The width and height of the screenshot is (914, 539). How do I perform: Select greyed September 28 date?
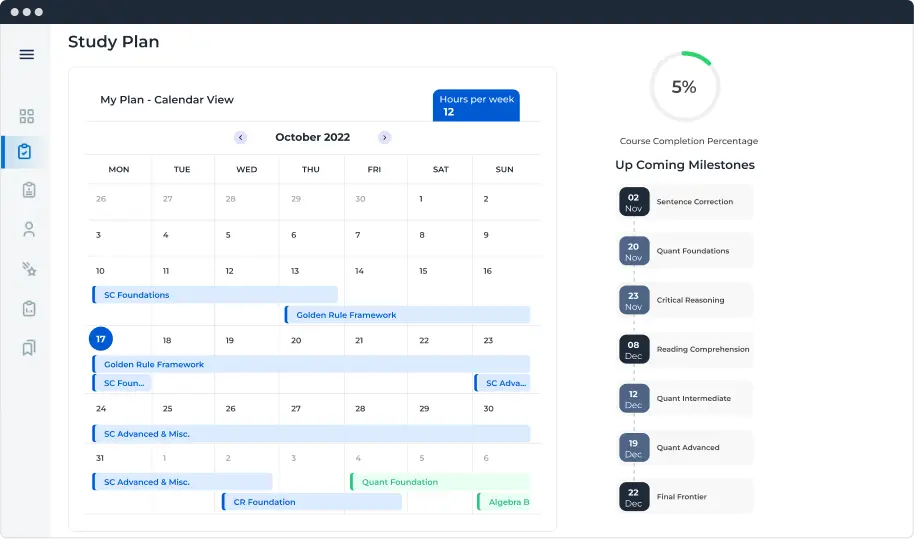tap(230, 199)
